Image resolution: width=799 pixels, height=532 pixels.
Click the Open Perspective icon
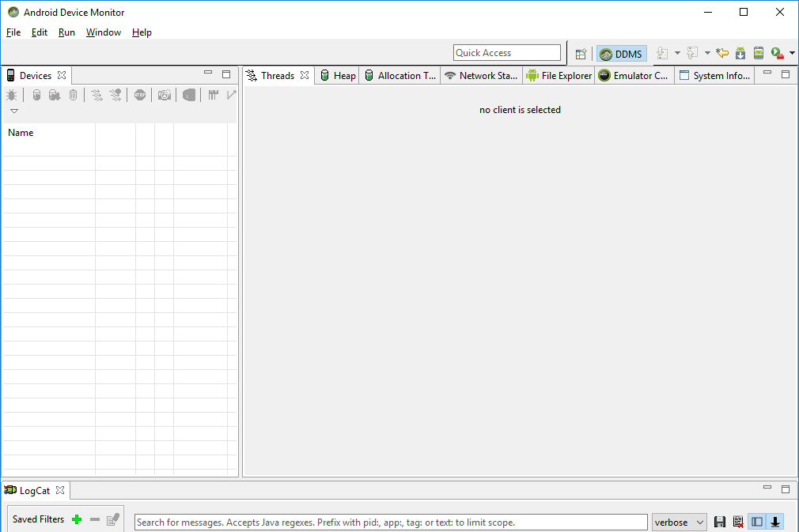pyautogui.click(x=581, y=54)
